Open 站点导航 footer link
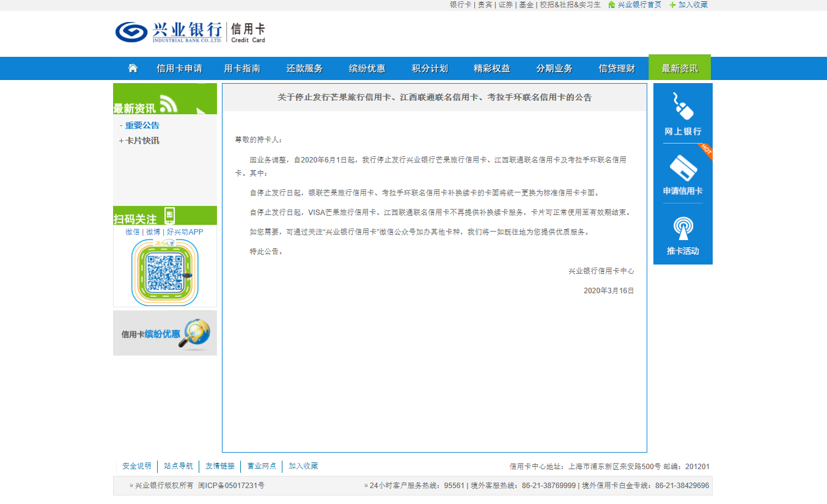Viewport: 827px width, 504px height. click(178, 466)
